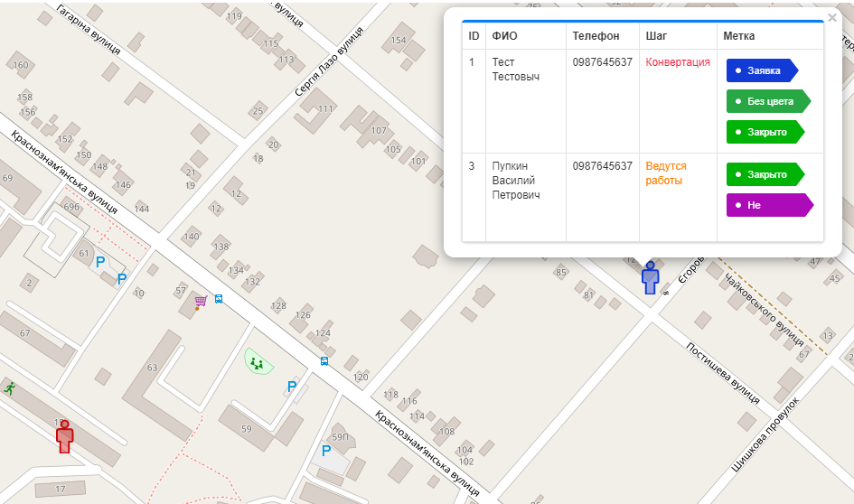The image size is (854, 504).
Task: Click the red Конвертация step text
Action: [678, 62]
